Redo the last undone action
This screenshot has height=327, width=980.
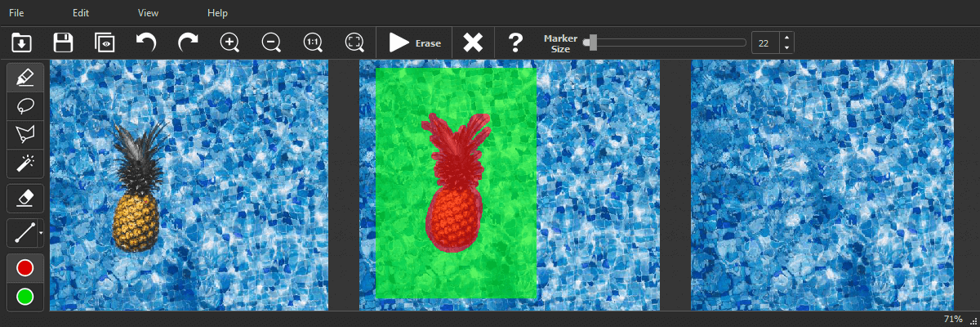pos(188,43)
